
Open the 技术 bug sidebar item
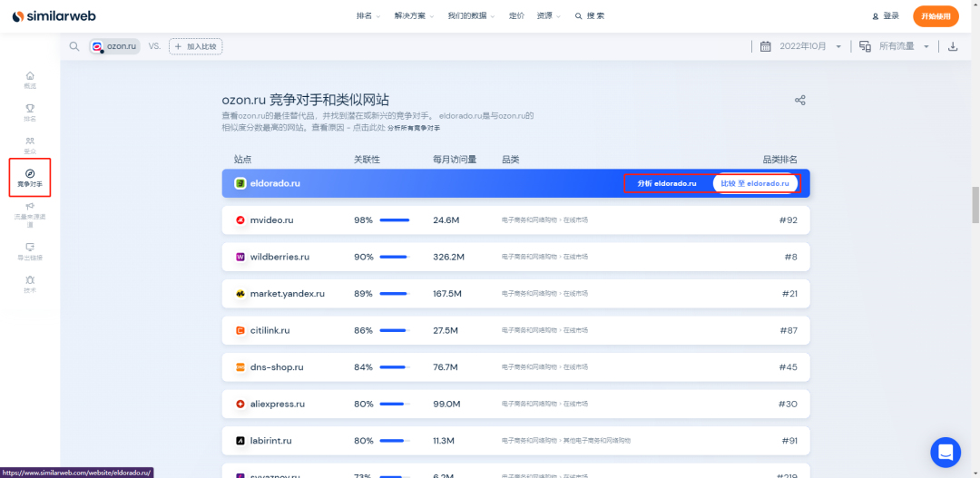click(30, 284)
